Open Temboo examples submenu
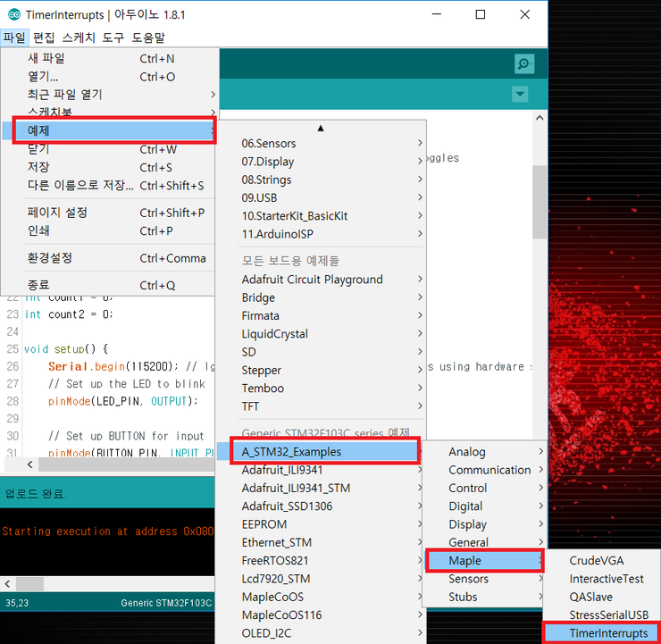Screen dimensions: 661x644 point(321,389)
